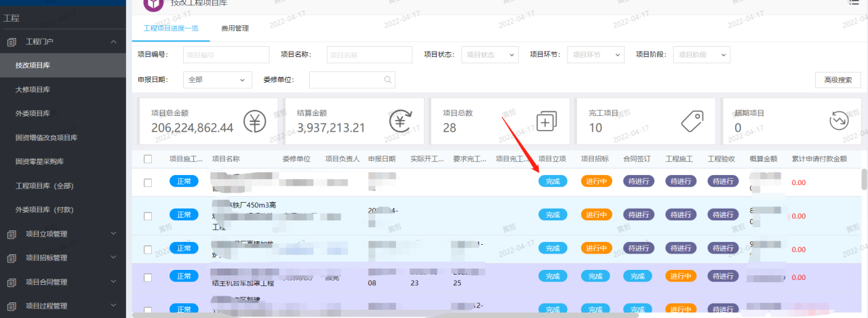Screen dimensions: 868x318
Task: Check the second table row checkbox
Action: click(148, 216)
